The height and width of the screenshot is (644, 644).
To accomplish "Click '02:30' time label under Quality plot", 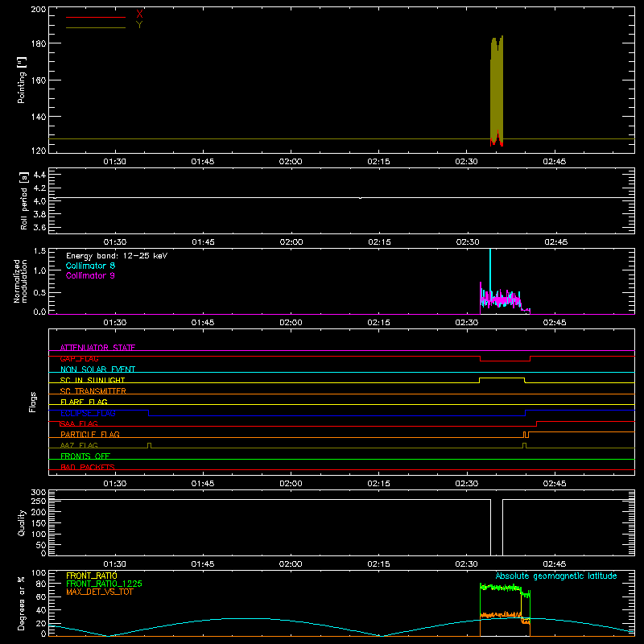I will click(x=467, y=564).
